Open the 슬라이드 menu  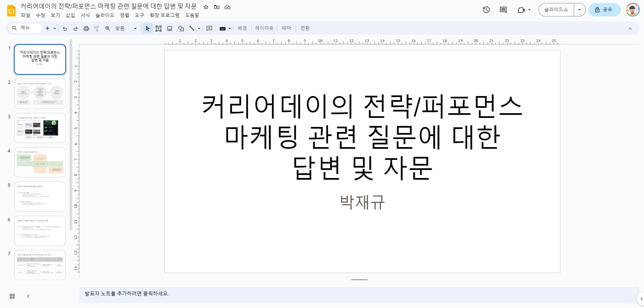105,15
